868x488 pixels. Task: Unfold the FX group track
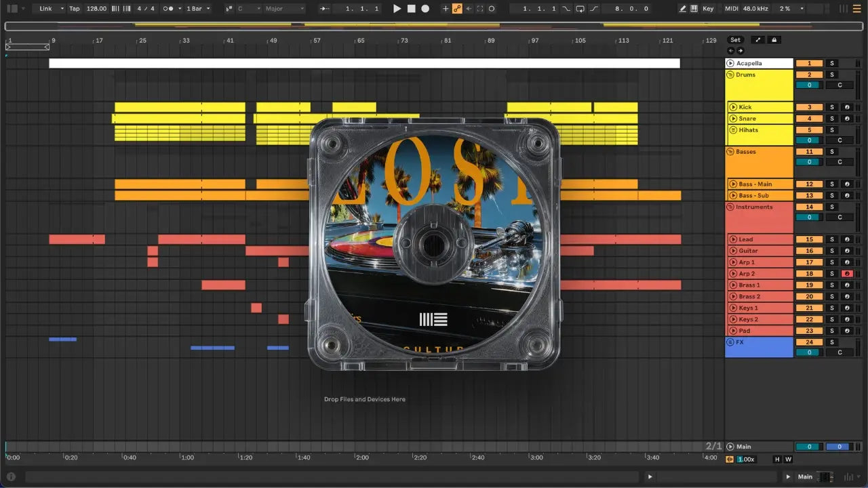pyautogui.click(x=730, y=342)
